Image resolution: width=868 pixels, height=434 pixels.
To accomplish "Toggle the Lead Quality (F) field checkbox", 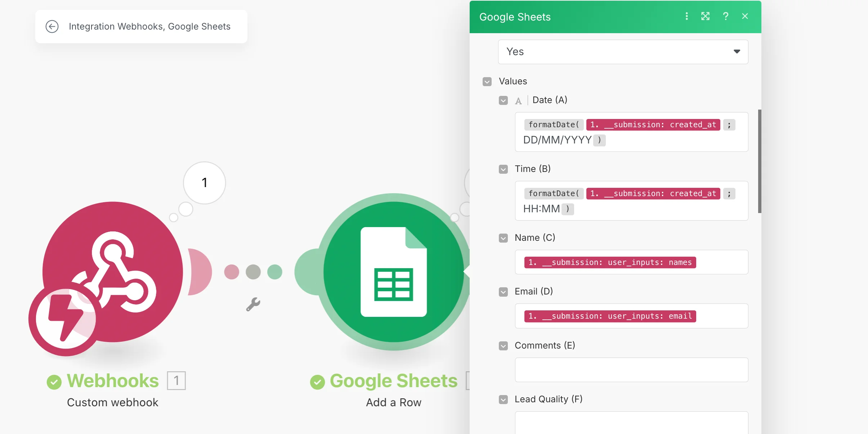I will (503, 399).
